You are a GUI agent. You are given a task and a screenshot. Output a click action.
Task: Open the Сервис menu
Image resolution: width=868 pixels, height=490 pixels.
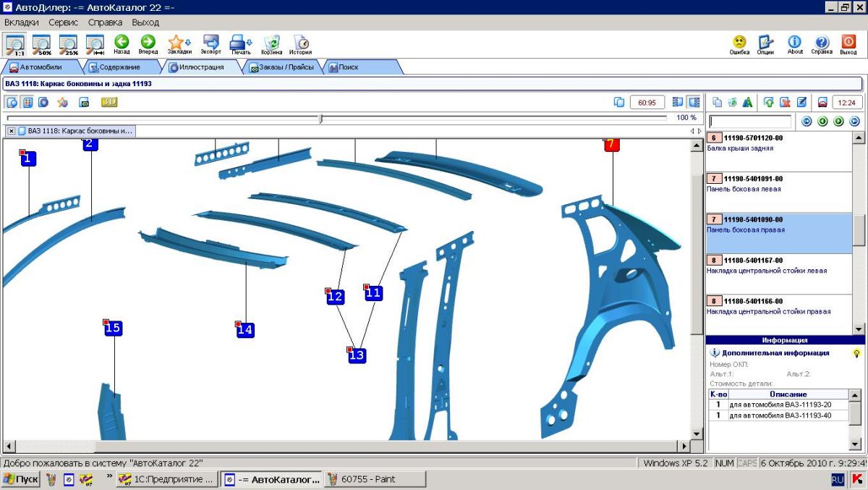coord(63,22)
